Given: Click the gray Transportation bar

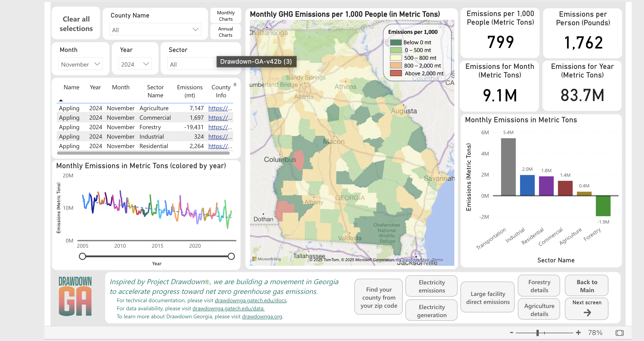Looking at the screenshot, I should pos(508,167).
